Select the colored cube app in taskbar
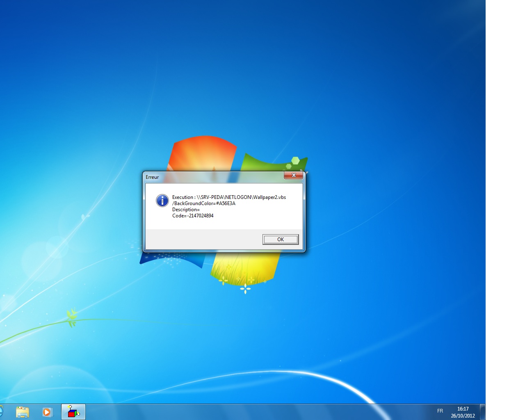This screenshot has height=420, width=525. [73, 412]
